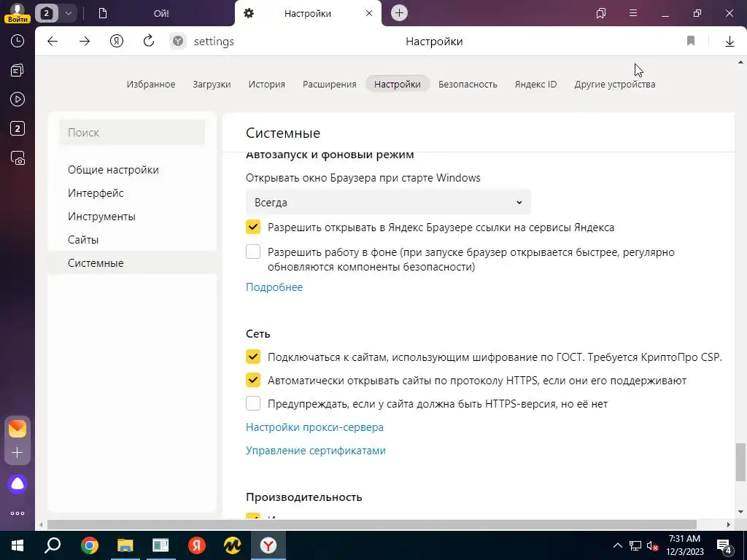The width and height of the screenshot is (747, 560).
Task: Open the Всегда startup dropdown
Action: (x=388, y=203)
